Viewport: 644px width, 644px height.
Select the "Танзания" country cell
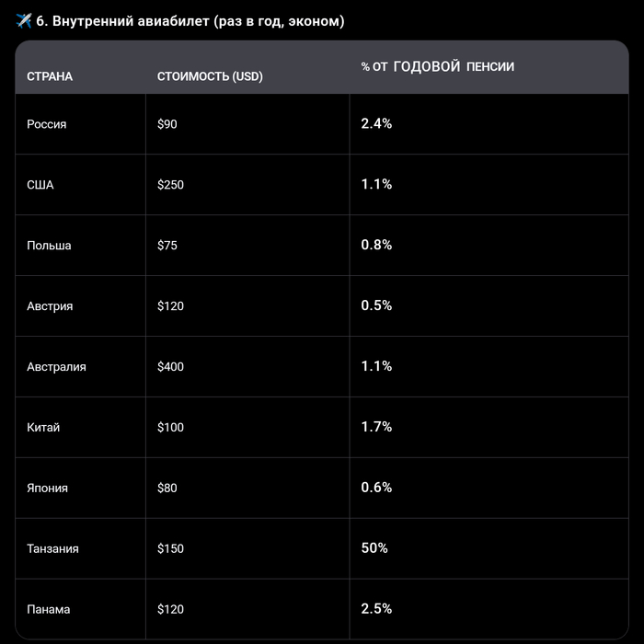pos(52,549)
